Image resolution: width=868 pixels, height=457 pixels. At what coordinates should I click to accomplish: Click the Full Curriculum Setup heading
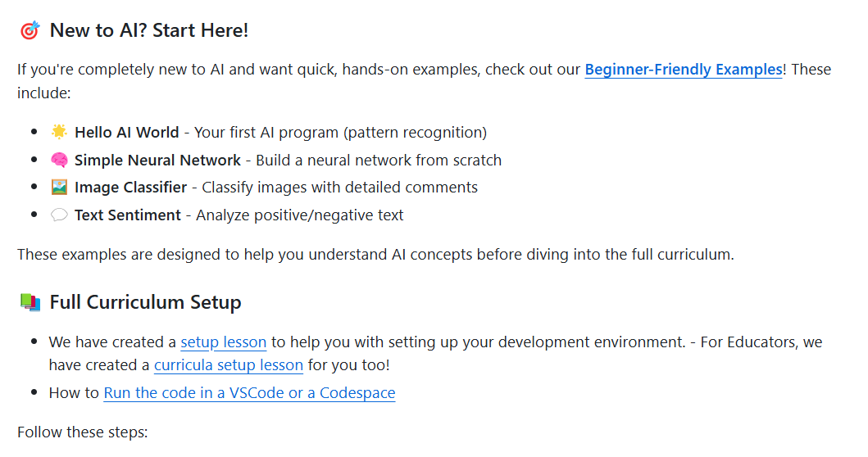[146, 303]
